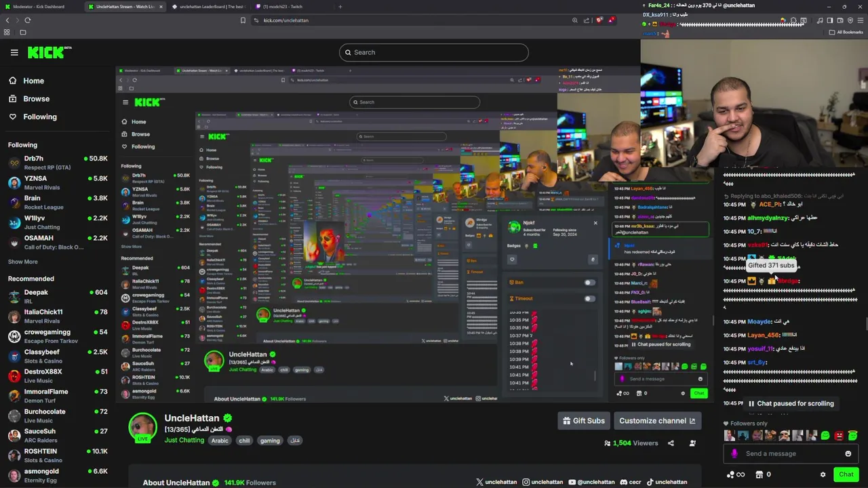Open recommended channel ItaliaChick11
This screenshot has height=488, width=868.
58,316
